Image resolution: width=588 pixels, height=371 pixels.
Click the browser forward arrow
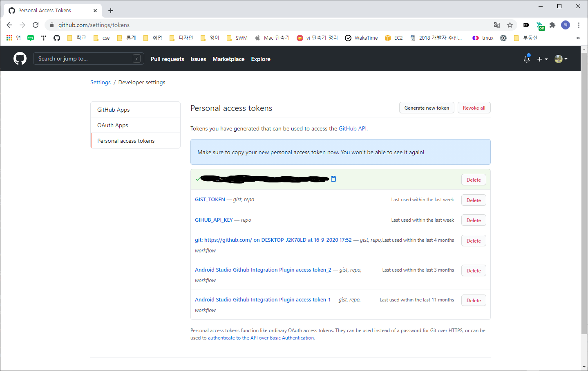click(x=22, y=25)
